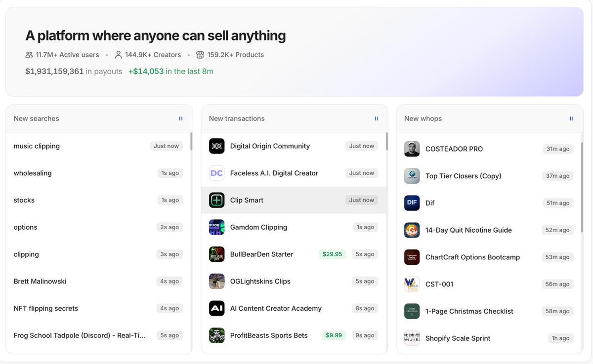Click the Gamdom Clipping thumbnail icon
The width and height of the screenshot is (593, 364).
tap(217, 227)
